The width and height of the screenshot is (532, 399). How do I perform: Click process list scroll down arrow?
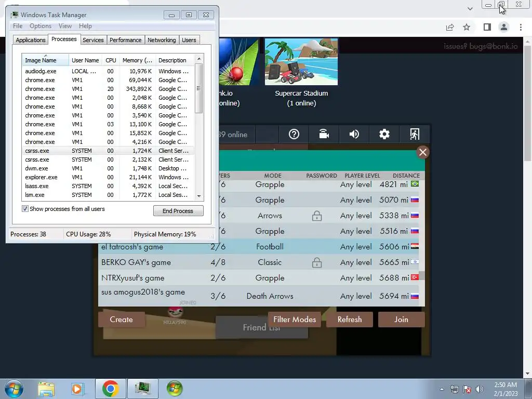click(199, 196)
